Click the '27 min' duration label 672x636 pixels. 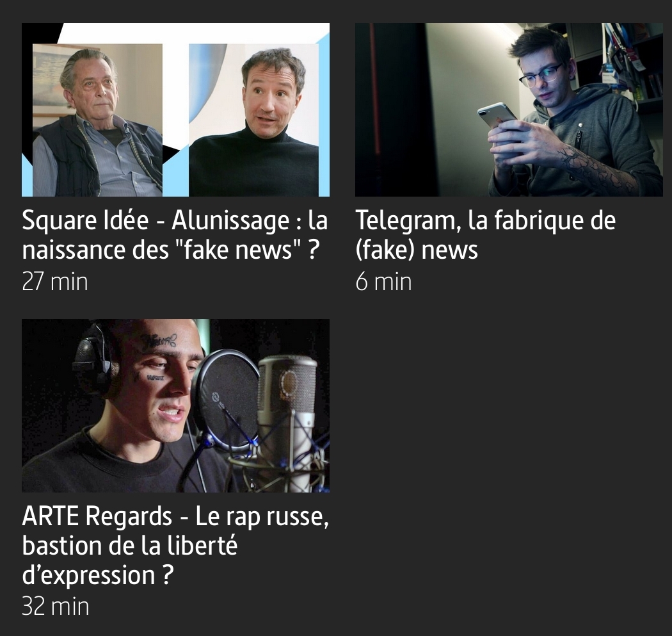[55, 282]
